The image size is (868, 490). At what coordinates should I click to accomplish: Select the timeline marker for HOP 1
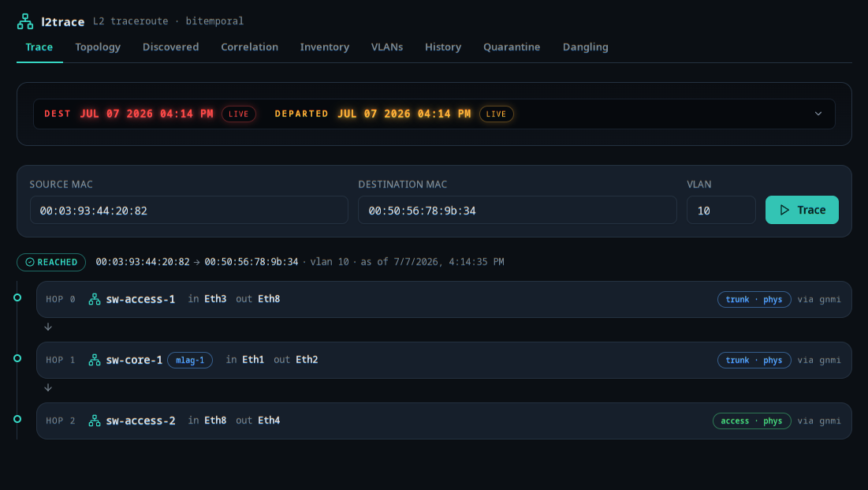[x=17, y=359]
